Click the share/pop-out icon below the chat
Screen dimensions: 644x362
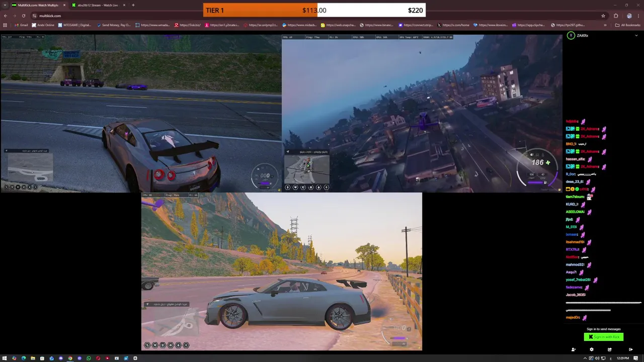coord(610,349)
